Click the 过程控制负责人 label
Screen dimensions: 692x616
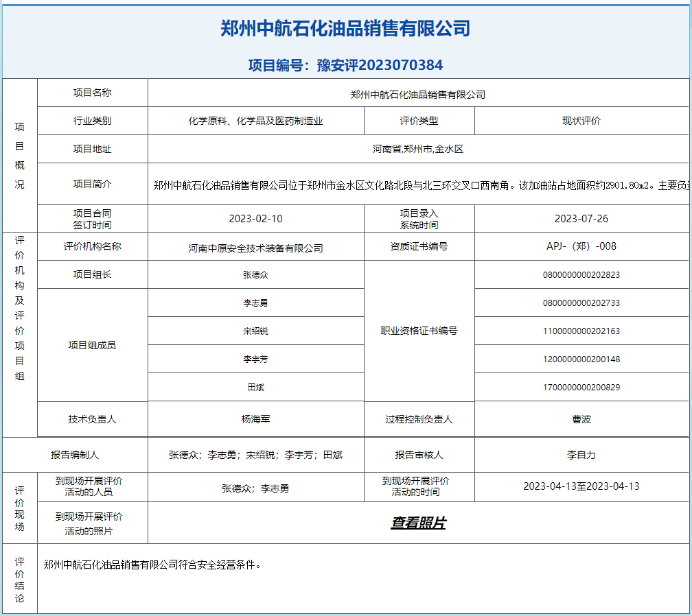pyautogui.click(x=419, y=419)
